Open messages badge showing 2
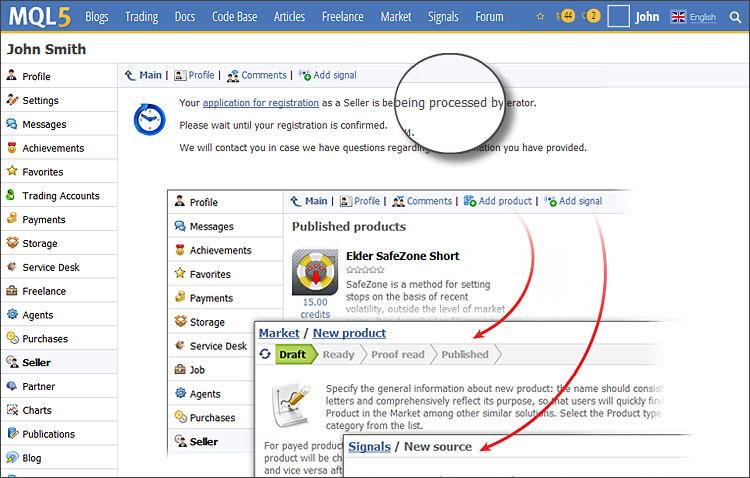The height and width of the screenshot is (478, 750). click(591, 16)
